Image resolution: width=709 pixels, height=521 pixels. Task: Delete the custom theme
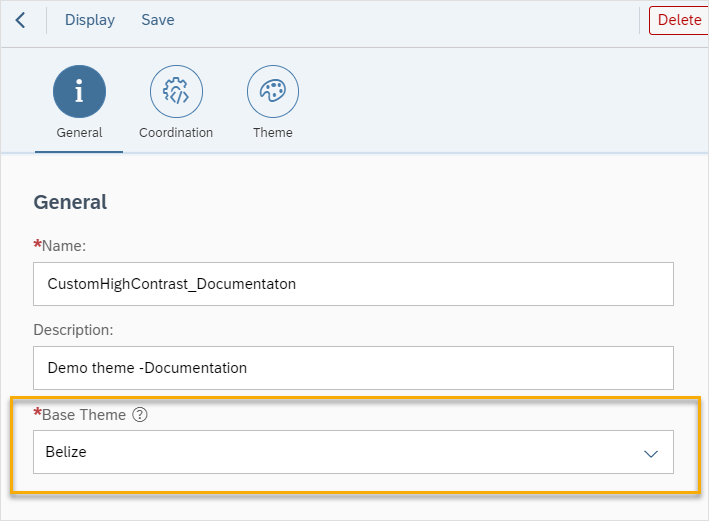coord(679,20)
